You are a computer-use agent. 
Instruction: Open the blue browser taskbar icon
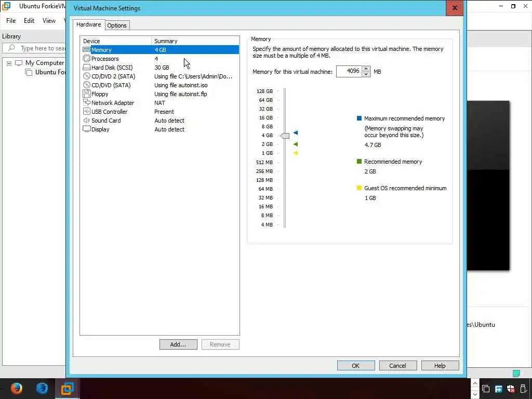click(x=42, y=388)
